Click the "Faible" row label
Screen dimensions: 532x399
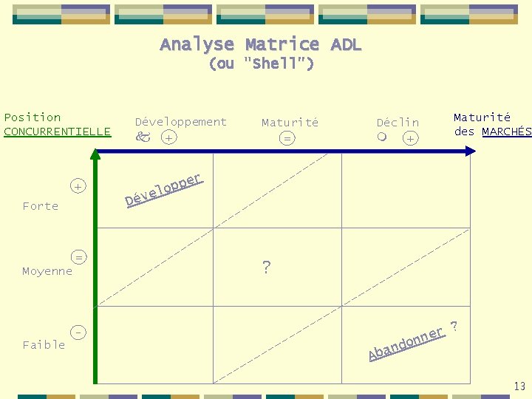click(x=44, y=345)
